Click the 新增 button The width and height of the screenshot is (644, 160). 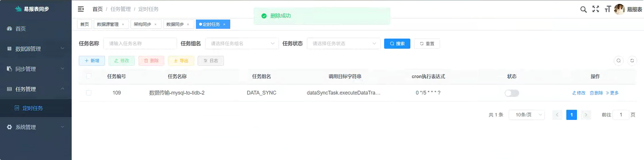[92, 61]
